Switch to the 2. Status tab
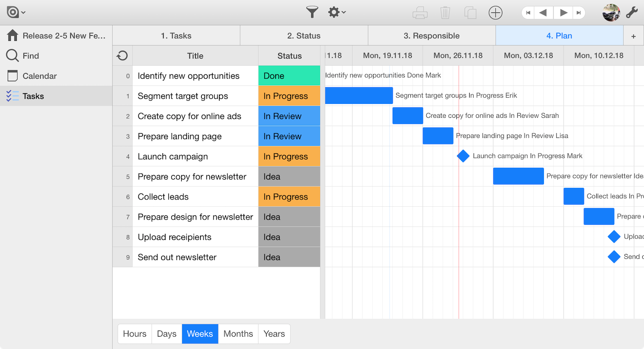 click(304, 36)
